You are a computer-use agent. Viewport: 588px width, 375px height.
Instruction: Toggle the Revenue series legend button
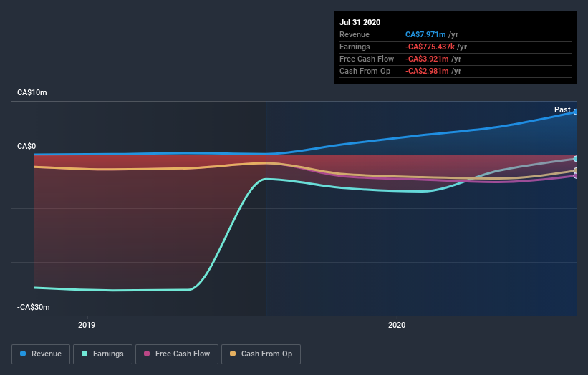41,354
